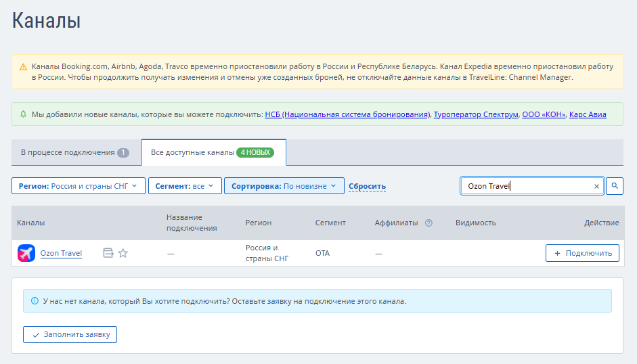Click the Аффилиаты help question-mark icon

[x=429, y=223]
